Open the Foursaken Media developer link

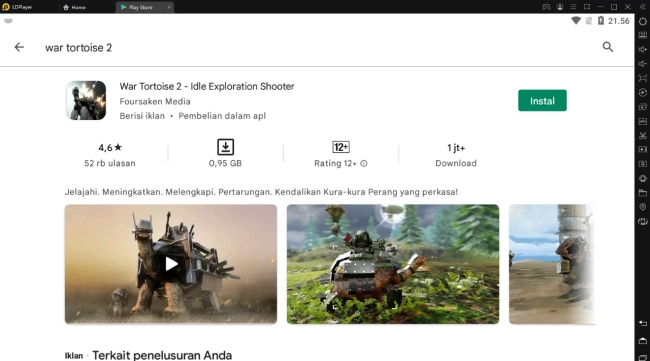[155, 102]
